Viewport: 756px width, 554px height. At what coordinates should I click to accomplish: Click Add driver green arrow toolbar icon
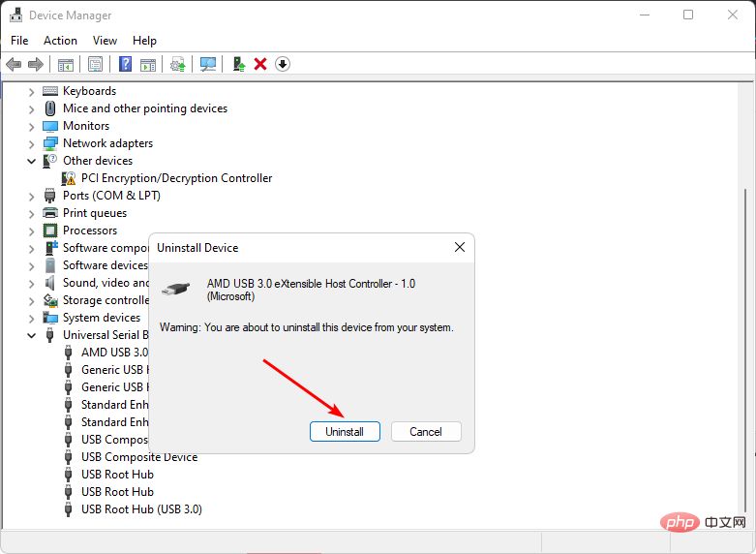pyautogui.click(x=239, y=64)
